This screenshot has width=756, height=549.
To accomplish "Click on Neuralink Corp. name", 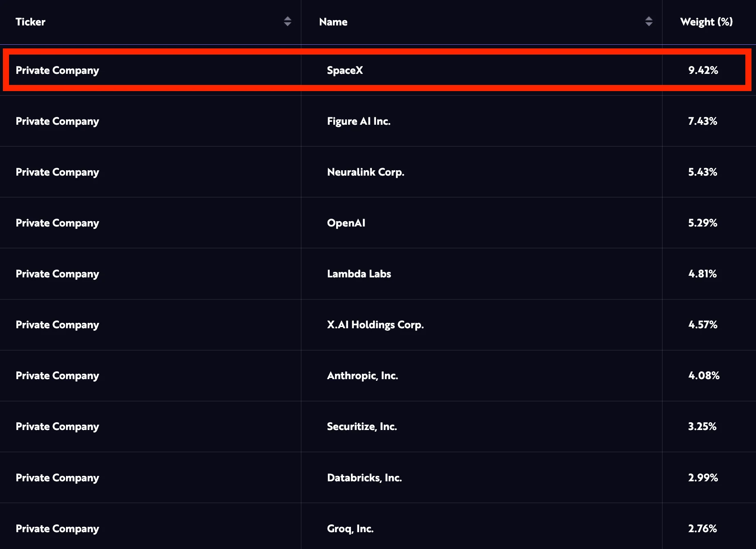I will pyautogui.click(x=365, y=172).
